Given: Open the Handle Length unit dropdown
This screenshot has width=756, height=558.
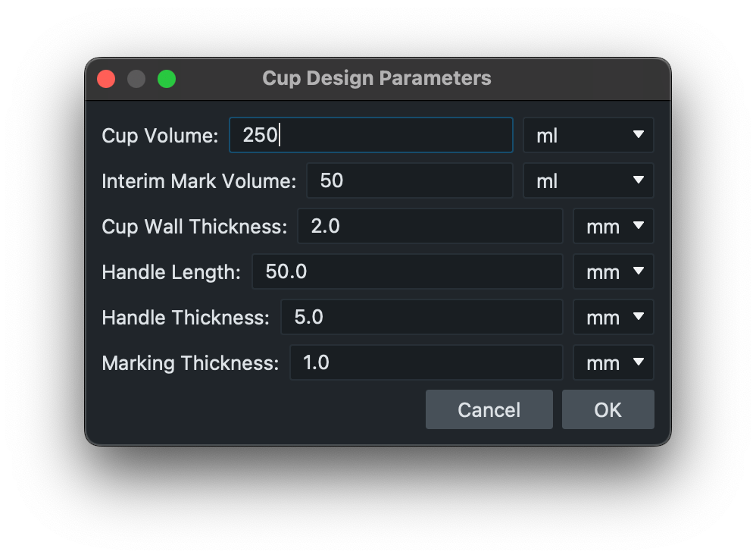Looking at the screenshot, I should 614,271.
